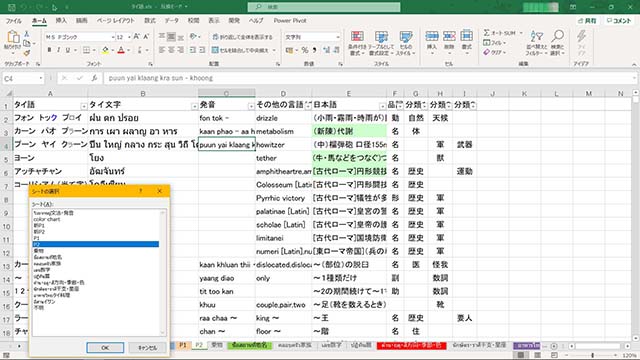Decrease the font size with smaller A

point(146,37)
